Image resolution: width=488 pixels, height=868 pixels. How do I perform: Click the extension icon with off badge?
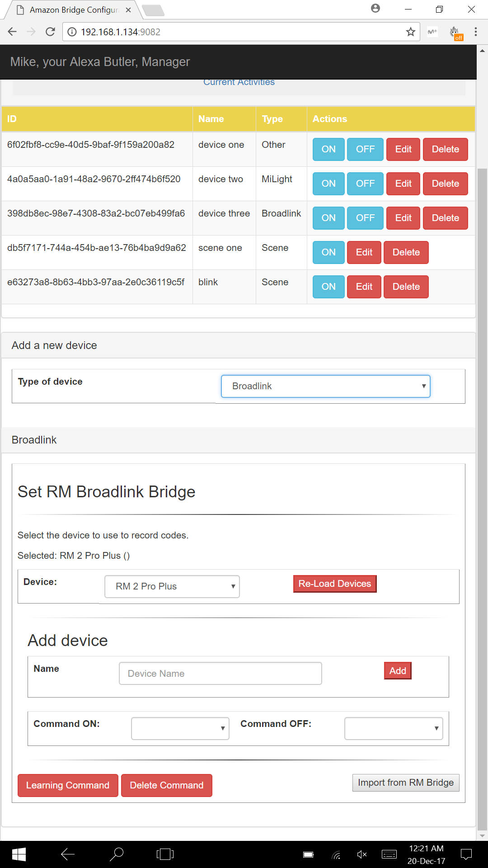point(455,33)
